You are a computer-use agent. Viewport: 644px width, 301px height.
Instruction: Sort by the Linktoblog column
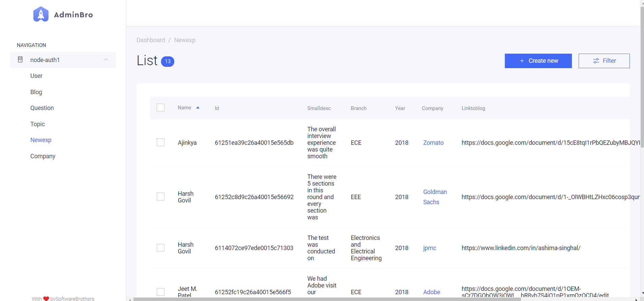[x=473, y=108]
